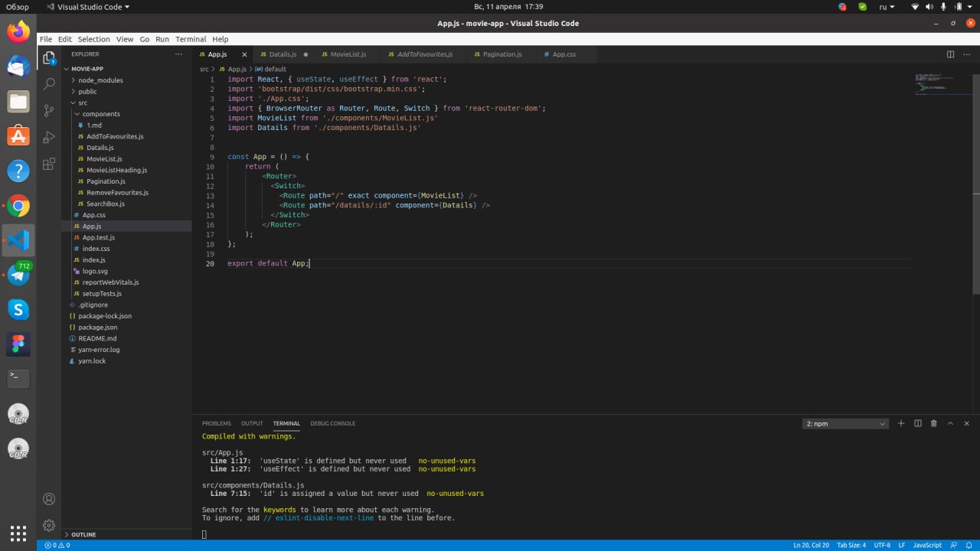Open Run and Debug view
Viewport: 980px width, 551px height.
49,137
